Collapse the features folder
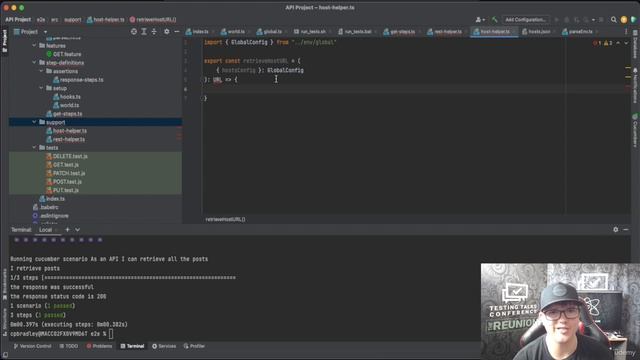Screen dimensions: 640x360 [34, 46]
